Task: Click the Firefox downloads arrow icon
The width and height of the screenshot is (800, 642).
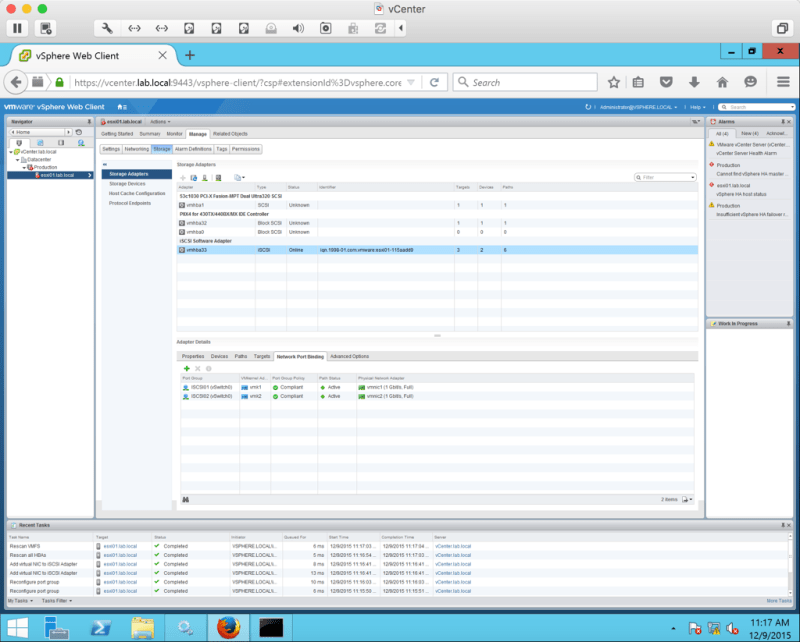Action: (693, 82)
